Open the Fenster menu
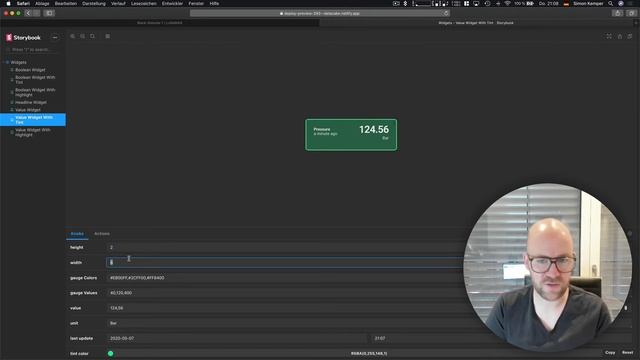640x360 pixels. click(196, 3)
